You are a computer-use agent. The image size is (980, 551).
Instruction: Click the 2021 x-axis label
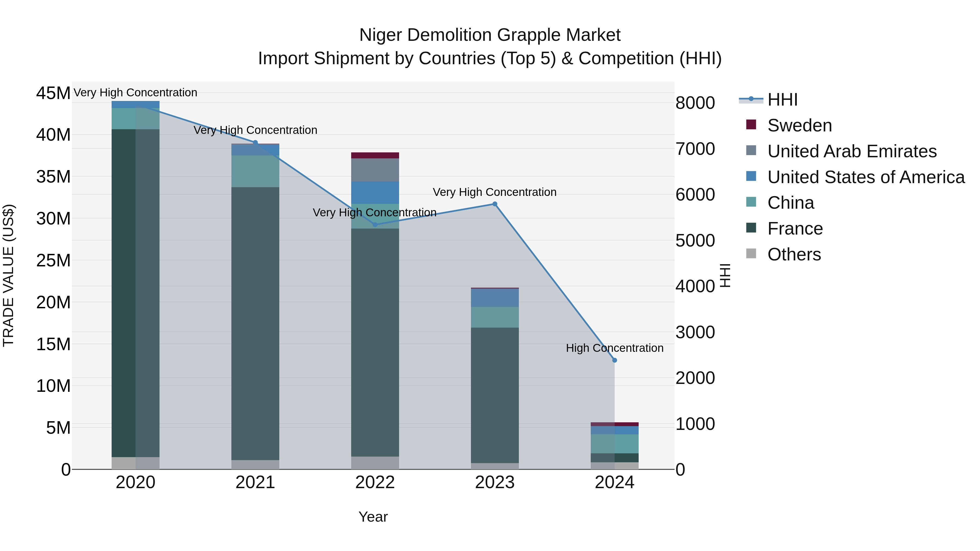coord(255,482)
